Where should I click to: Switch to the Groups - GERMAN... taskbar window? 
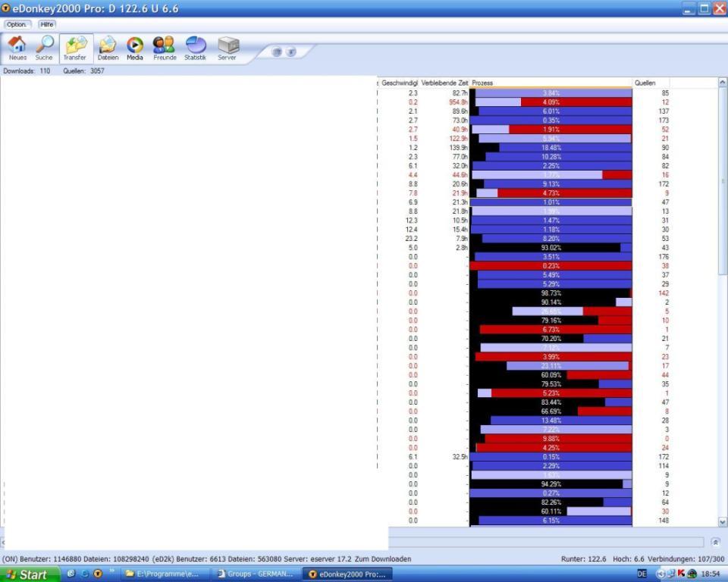tap(256, 574)
